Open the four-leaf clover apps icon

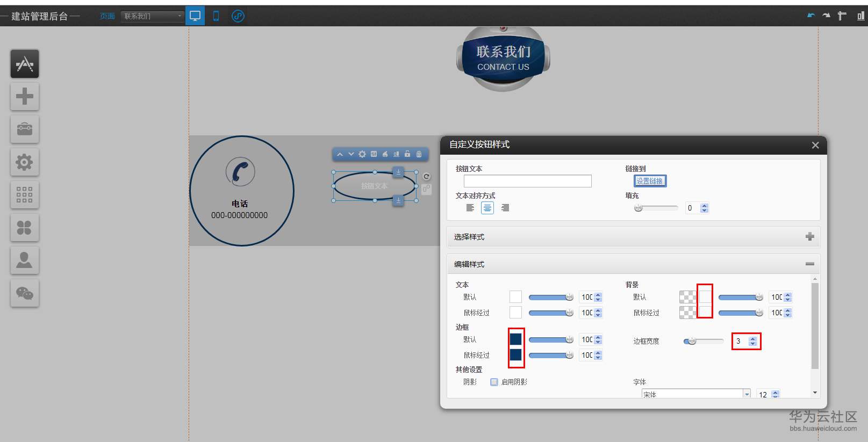(x=25, y=228)
